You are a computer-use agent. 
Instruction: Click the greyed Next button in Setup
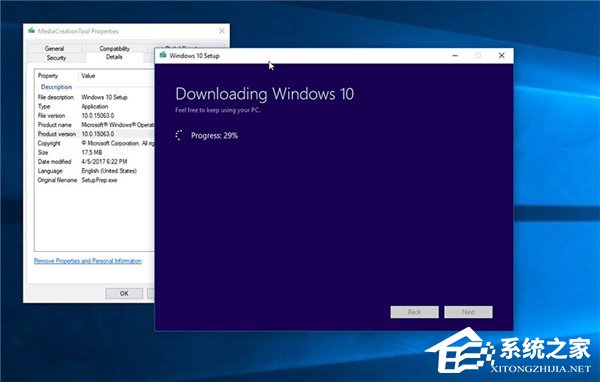[x=468, y=312]
